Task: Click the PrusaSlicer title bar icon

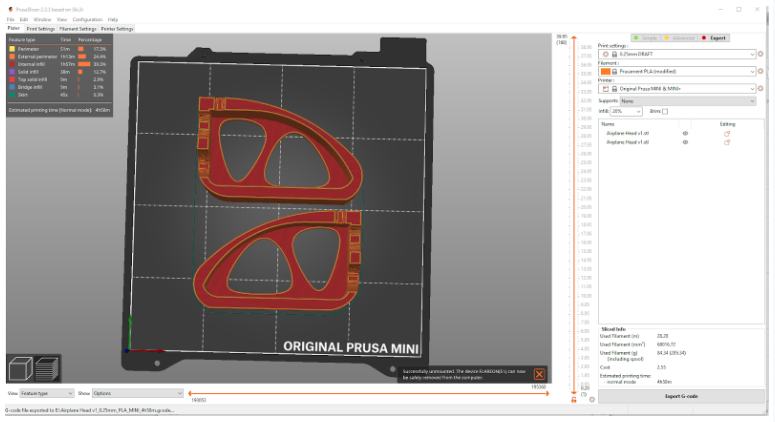Action: tap(10, 9)
